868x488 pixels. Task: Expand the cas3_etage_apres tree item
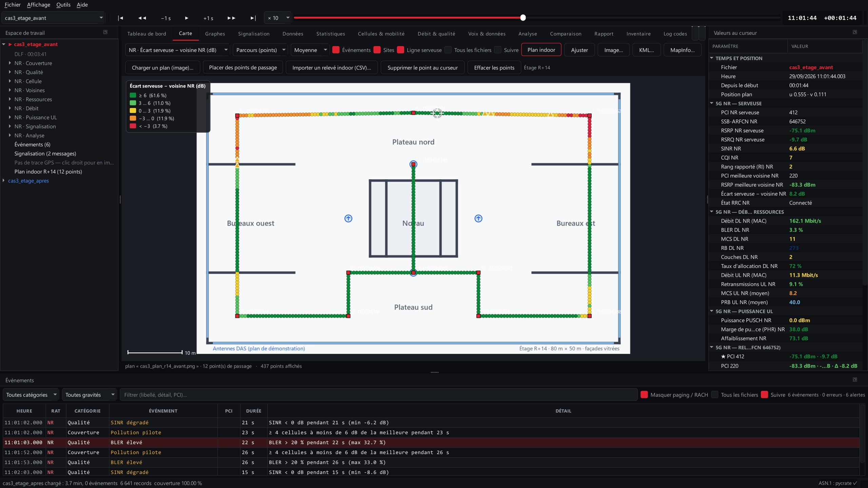point(4,181)
